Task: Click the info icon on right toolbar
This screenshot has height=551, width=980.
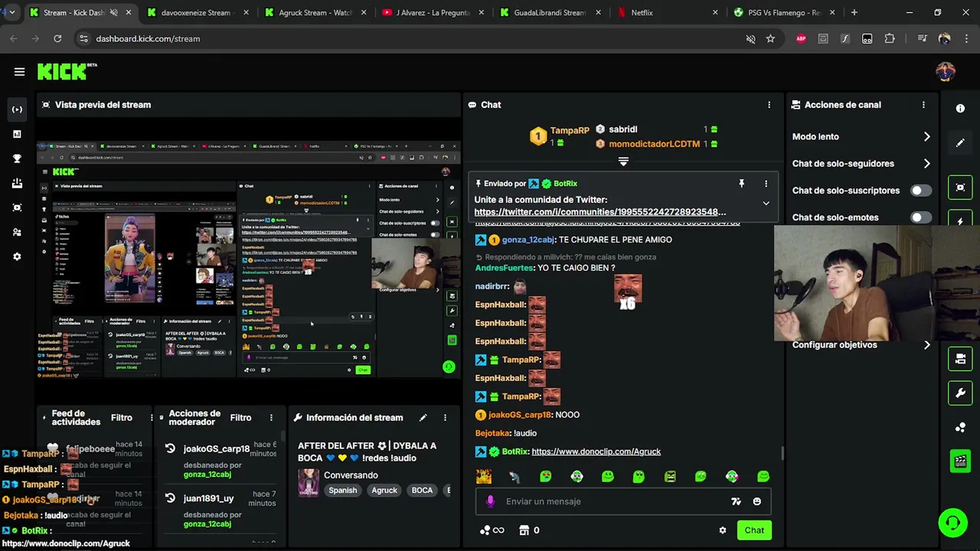Action: pos(960,108)
